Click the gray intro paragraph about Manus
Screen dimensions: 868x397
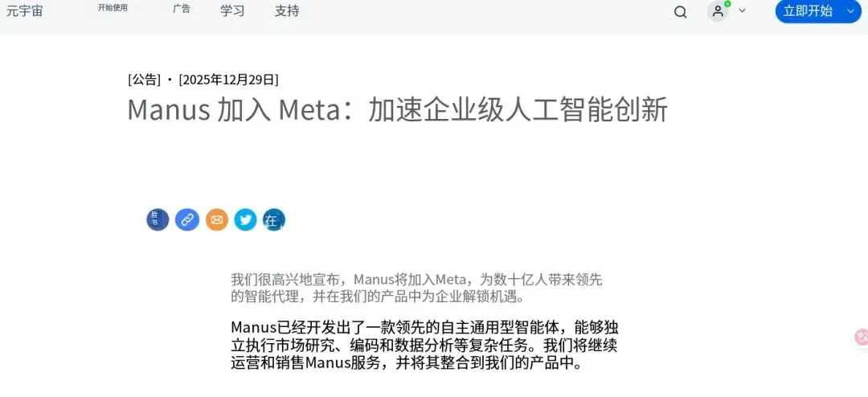(x=416, y=288)
